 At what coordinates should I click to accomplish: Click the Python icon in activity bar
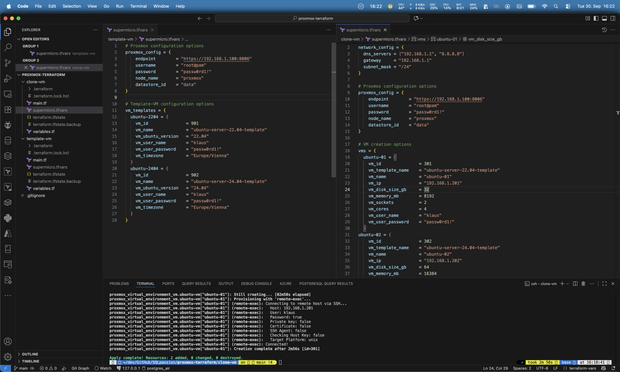click(8, 218)
